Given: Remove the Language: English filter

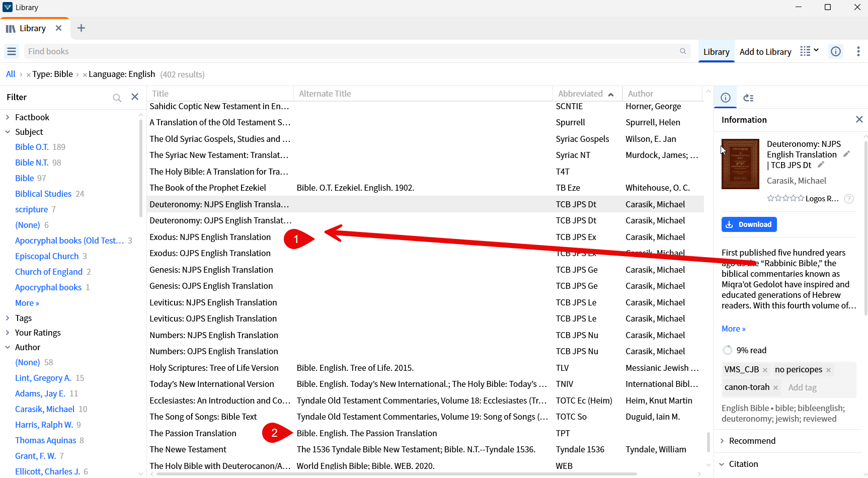Looking at the screenshot, I should click(x=85, y=75).
